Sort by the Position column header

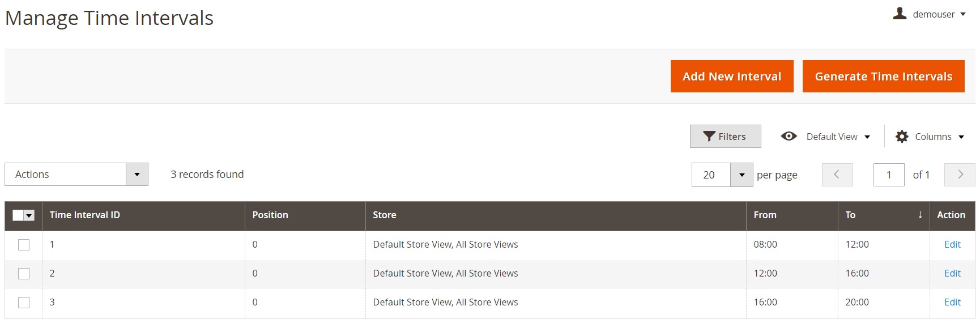[270, 215]
